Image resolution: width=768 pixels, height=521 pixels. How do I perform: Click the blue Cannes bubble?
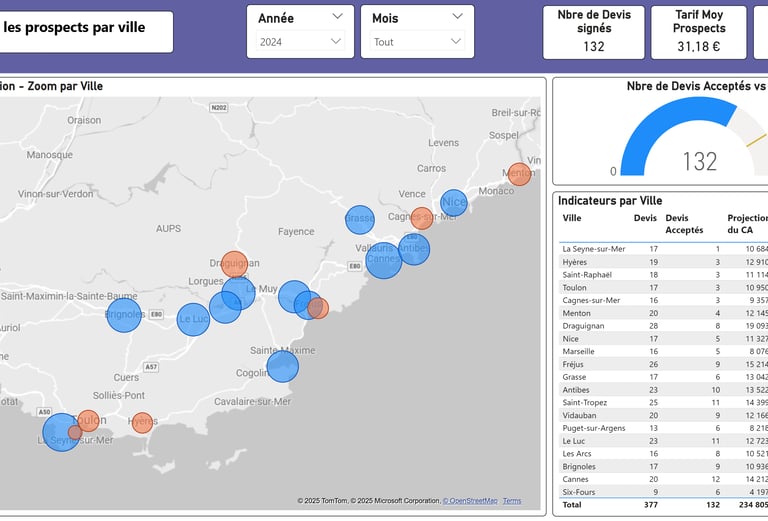[x=384, y=260]
